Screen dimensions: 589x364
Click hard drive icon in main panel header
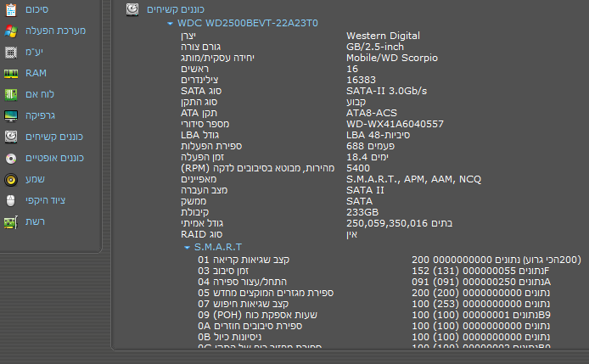tap(132, 9)
